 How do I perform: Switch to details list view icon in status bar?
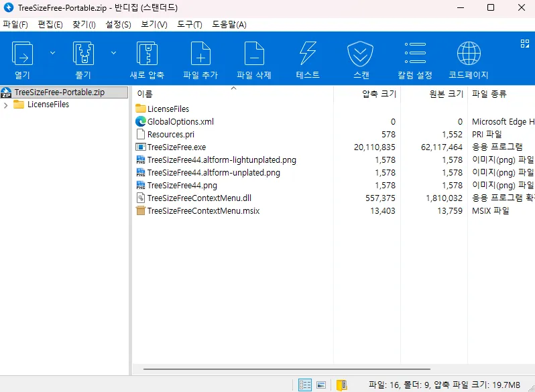(x=304, y=385)
